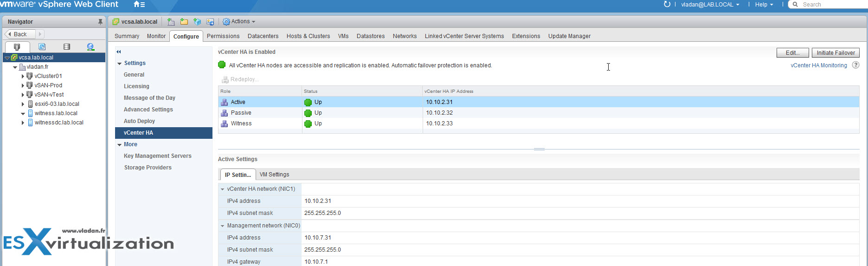
Task: Collapse the Settings section
Action: coord(120,63)
